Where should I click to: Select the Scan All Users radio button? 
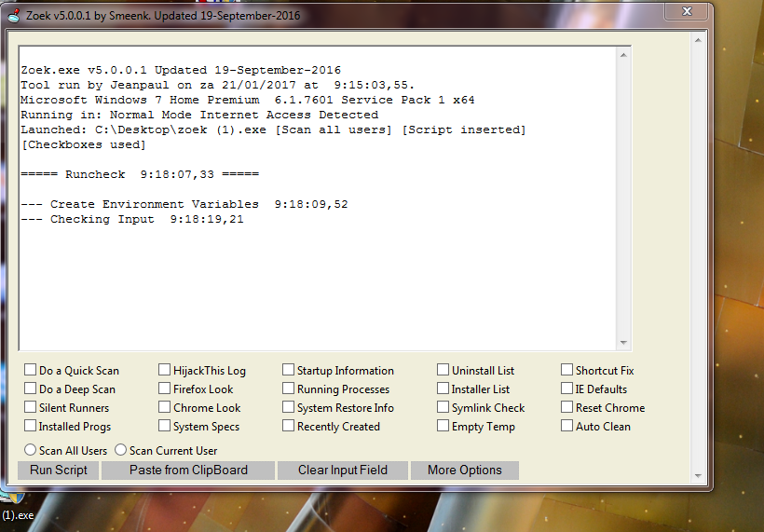pos(30,450)
